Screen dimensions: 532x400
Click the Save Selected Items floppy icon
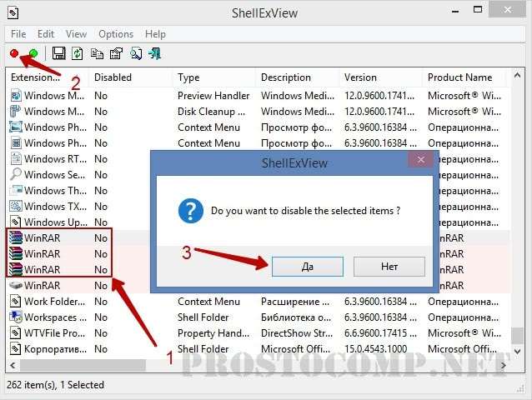point(58,53)
